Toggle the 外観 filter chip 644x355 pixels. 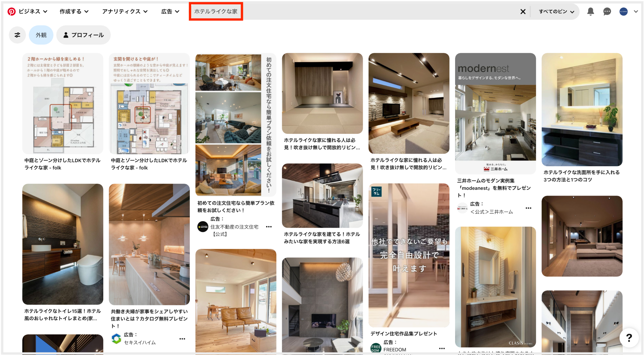click(41, 35)
